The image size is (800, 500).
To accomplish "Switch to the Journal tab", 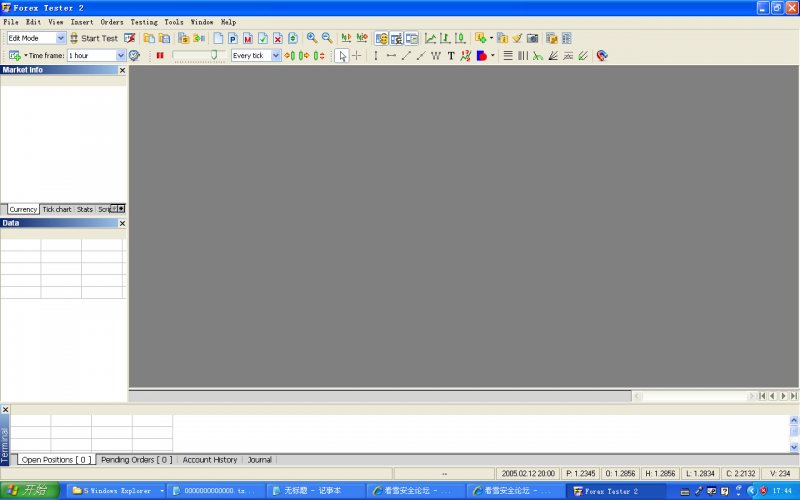I will 259,460.
